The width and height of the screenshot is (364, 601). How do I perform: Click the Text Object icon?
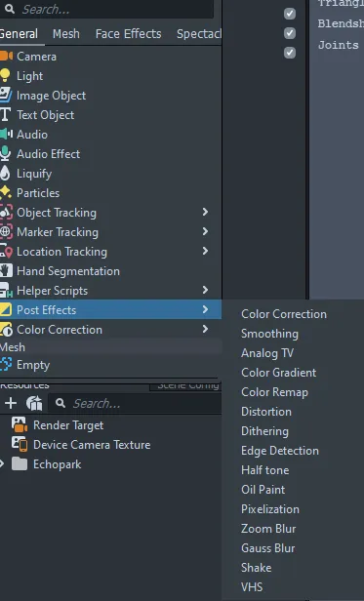tap(5, 114)
